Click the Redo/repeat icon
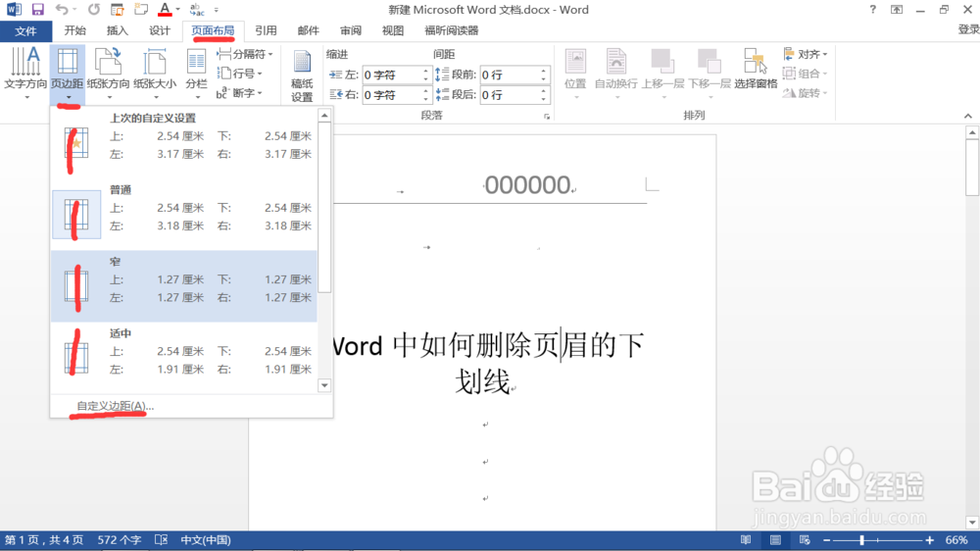Viewport: 980px width, 551px height. 94,10
